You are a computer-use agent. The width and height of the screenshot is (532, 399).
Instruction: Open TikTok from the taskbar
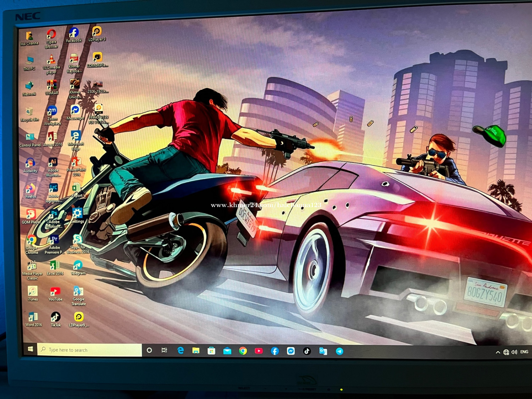pos(307,351)
